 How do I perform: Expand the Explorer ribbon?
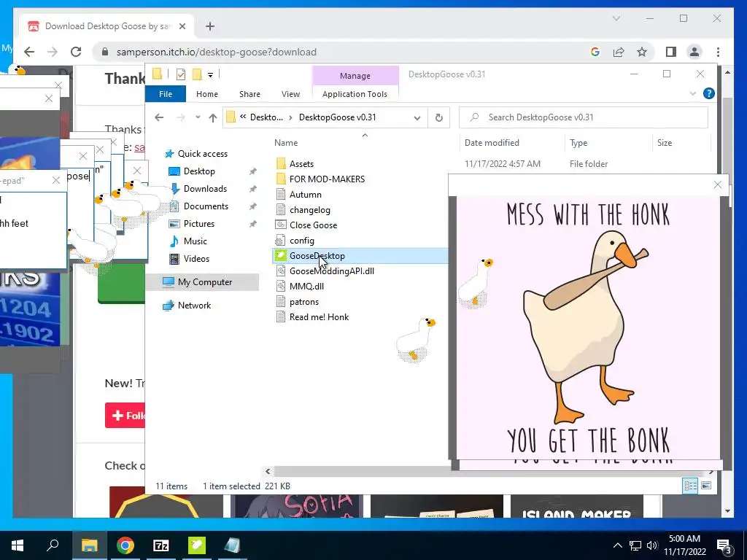pos(693,94)
